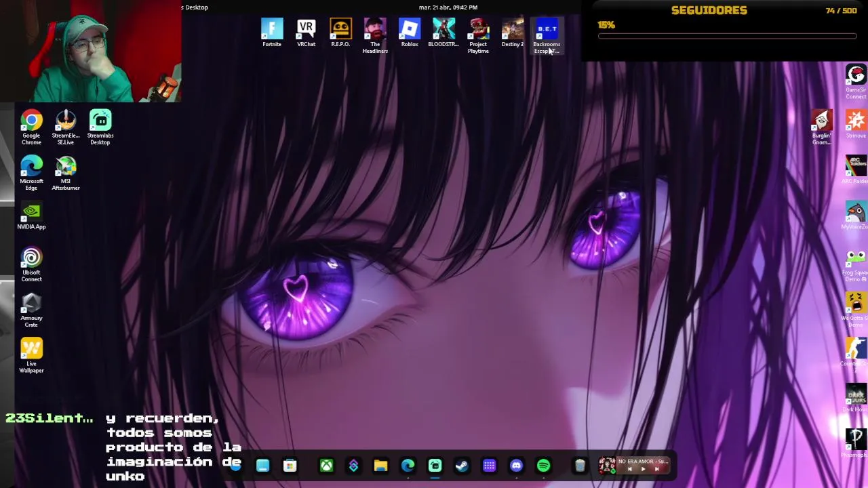Viewport: 868px width, 488px height.
Task: Click the date and time at top
Action: [448, 7]
